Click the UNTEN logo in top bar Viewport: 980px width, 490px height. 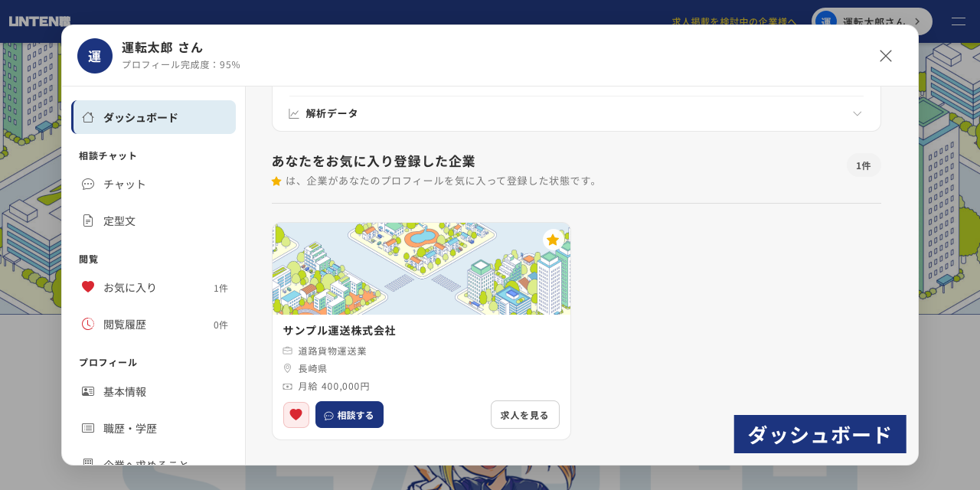[x=40, y=21]
